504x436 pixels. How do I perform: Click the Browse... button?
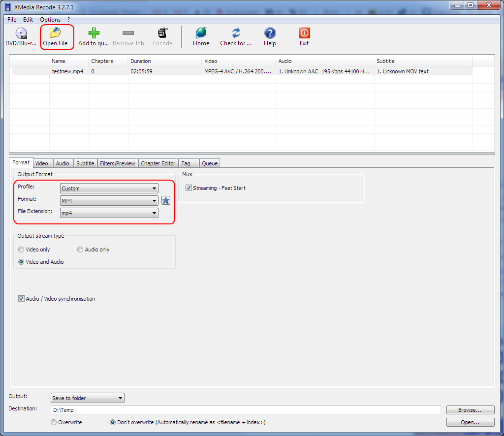tap(470, 410)
